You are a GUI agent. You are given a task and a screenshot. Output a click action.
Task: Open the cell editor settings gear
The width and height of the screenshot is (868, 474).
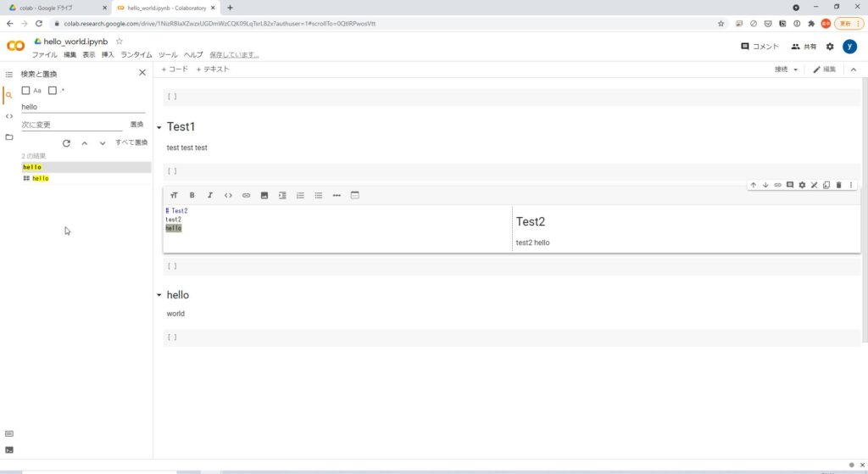click(x=802, y=185)
